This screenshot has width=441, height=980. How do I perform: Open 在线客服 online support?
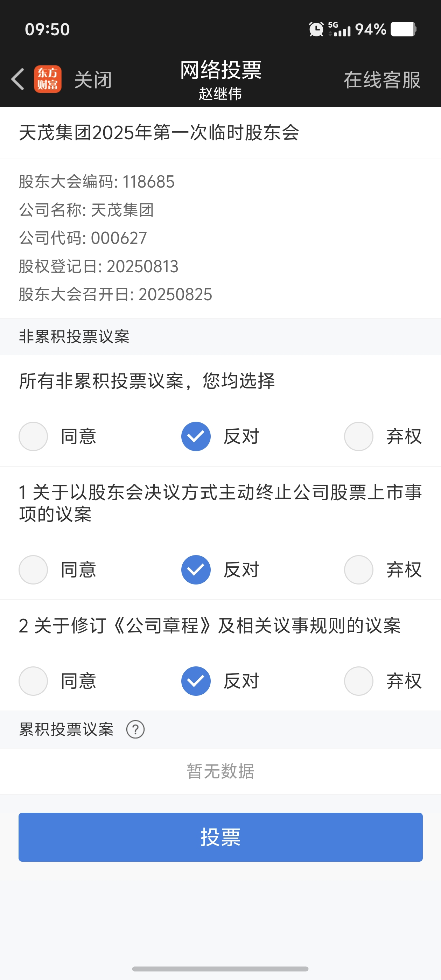[x=382, y=80]
